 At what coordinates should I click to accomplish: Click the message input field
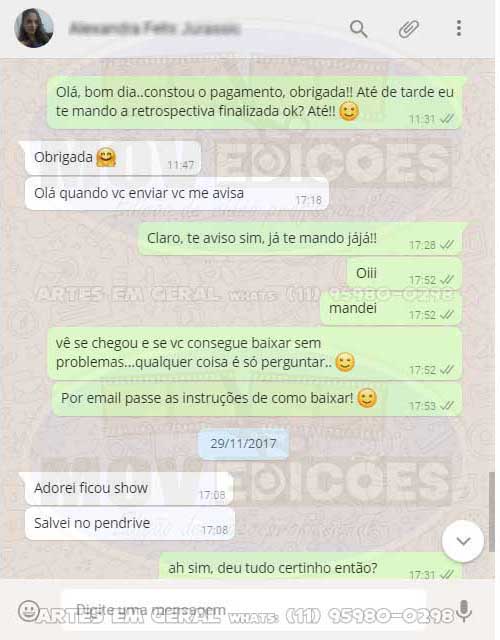point(244,610)
